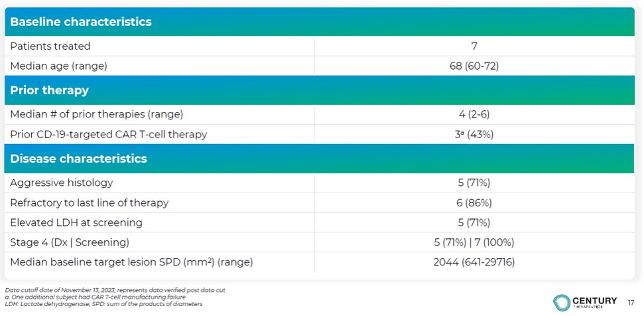644x316 pixels.
Task: Click the 68 (60-72) median age value
Action: [474, 66]
